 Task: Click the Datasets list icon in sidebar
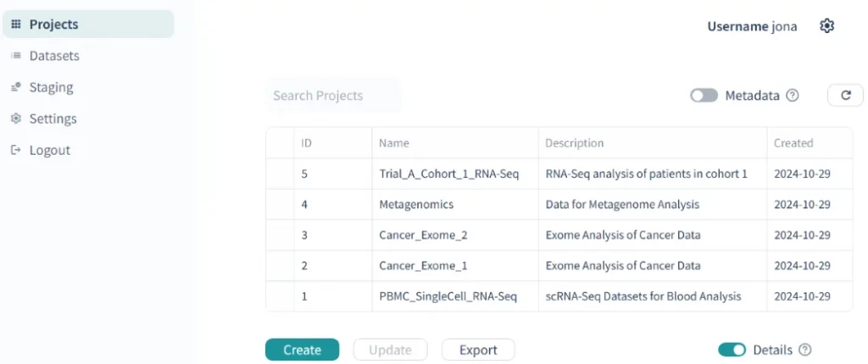click(x=15, y=56)
